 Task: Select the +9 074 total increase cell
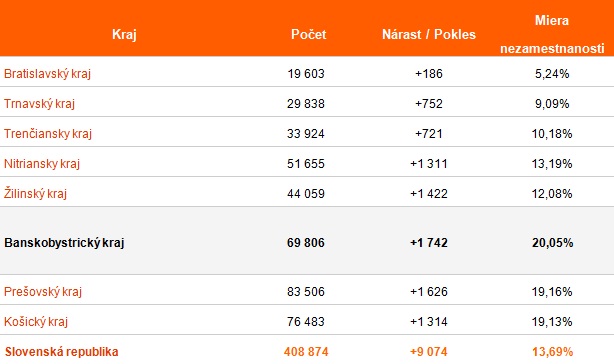(429, 351)
